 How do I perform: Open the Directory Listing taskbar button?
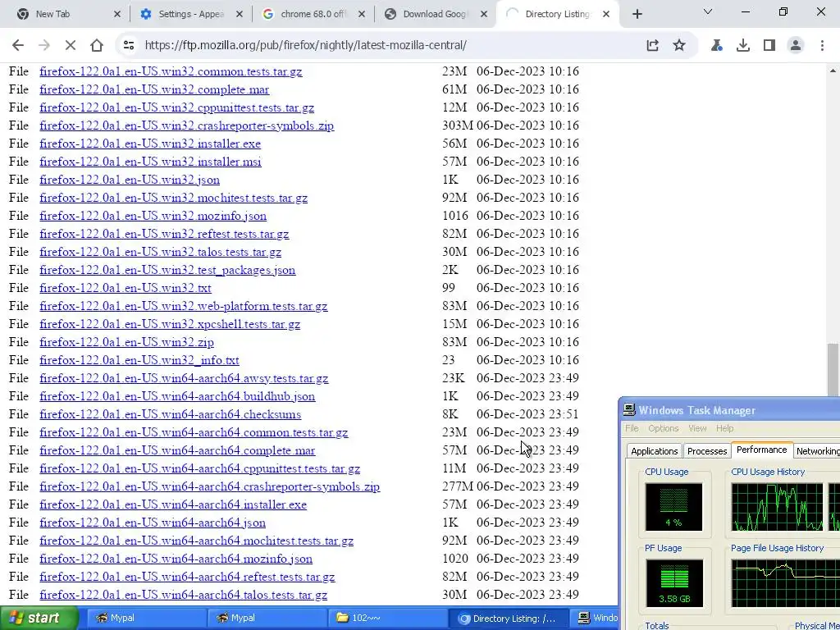507,619
